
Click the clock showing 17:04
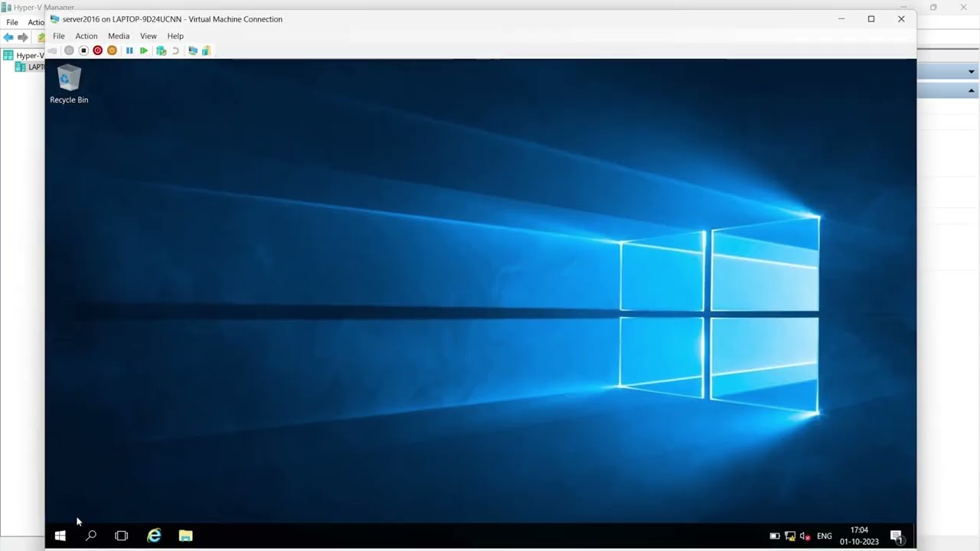(859, 536)
